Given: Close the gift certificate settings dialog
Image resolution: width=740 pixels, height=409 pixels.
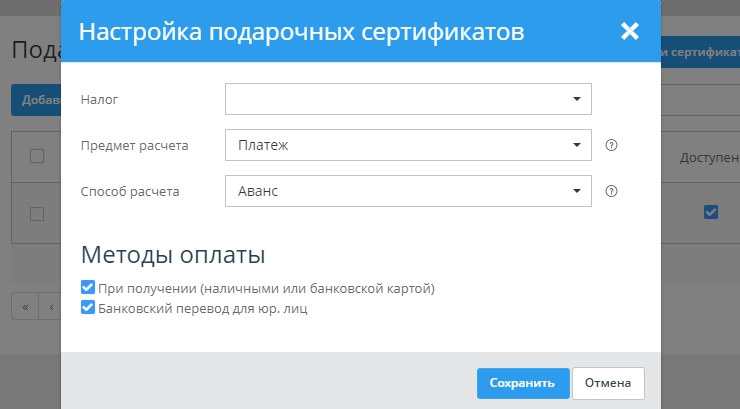Looking at the screenshot, I should [x=629, y=31].
